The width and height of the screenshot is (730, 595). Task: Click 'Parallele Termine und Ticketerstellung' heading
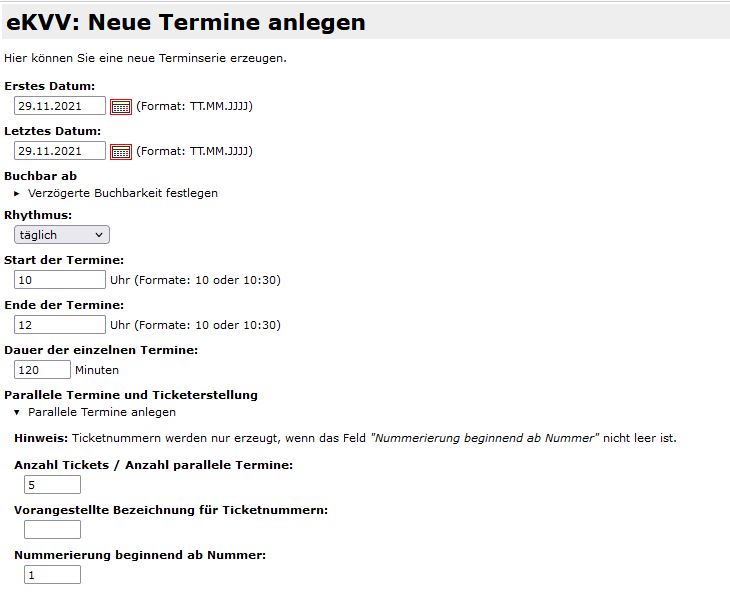(x=131, y=395)
